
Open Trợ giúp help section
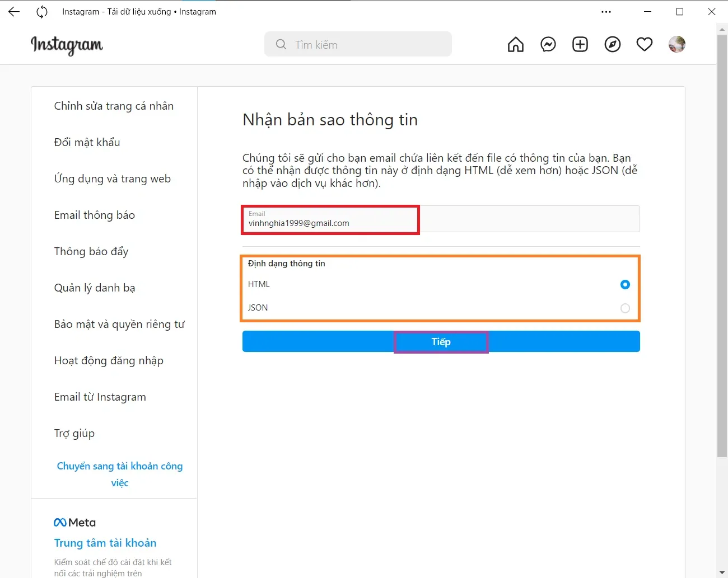(x=74, y=433)
